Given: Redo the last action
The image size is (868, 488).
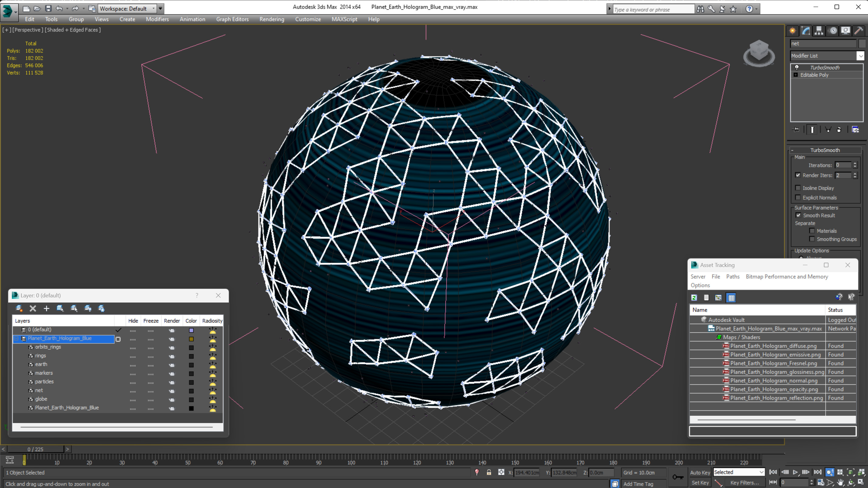Looking at the screenshot, I should [x=75, y=9].
